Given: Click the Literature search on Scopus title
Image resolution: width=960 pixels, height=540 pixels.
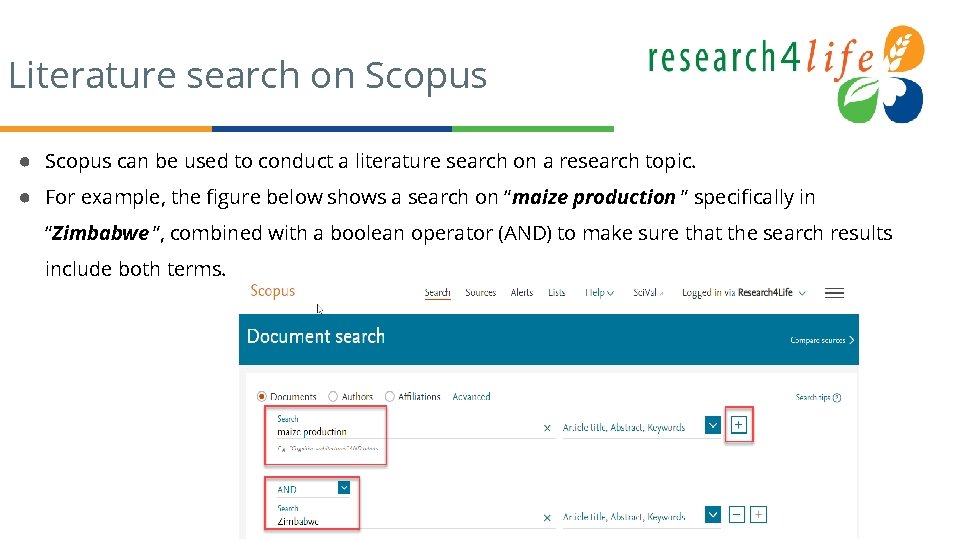Looking at the screenshot, I should pos(247,75).
